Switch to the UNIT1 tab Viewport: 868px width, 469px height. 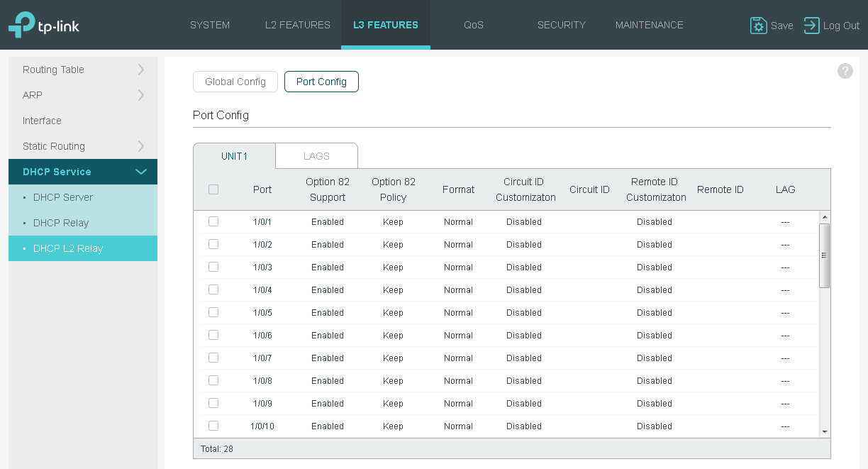[234, 156]
